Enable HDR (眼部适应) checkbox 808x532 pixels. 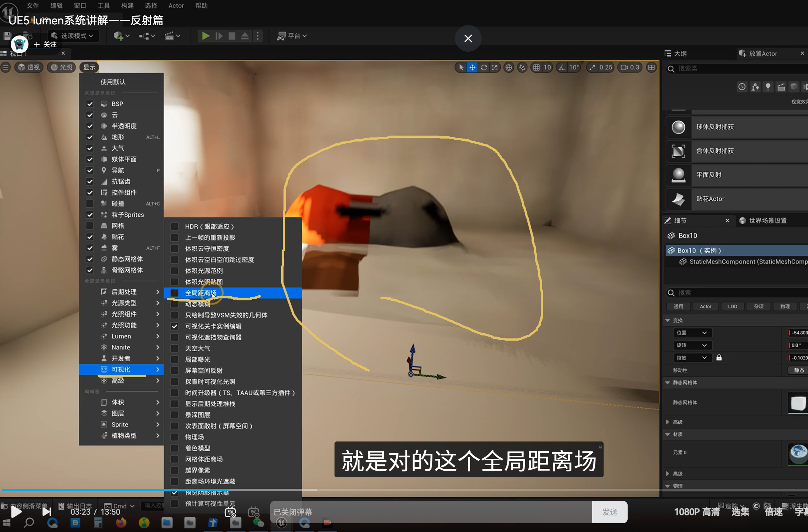pyautogui.click(x=174, y=226)
